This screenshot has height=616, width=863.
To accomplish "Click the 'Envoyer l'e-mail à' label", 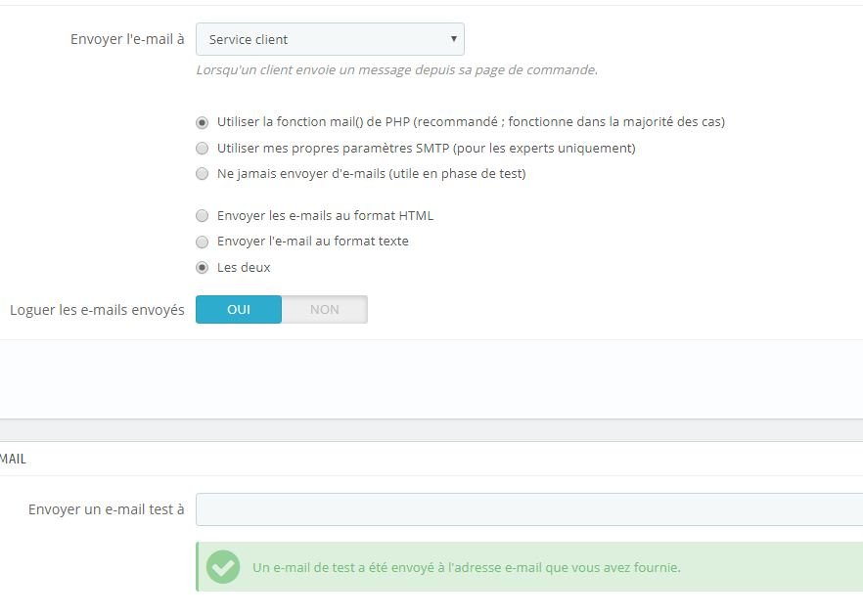I will click(x=127, y=40).
